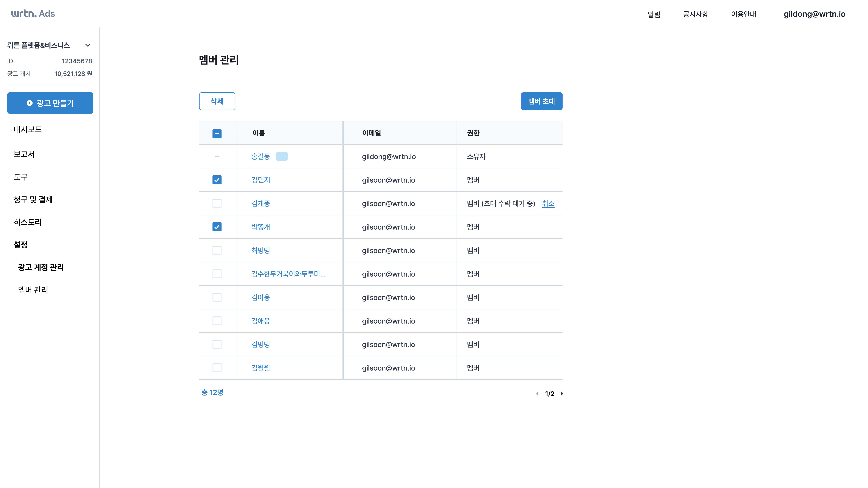Open 공지사항 in top navigation

[x=695, y=14]
